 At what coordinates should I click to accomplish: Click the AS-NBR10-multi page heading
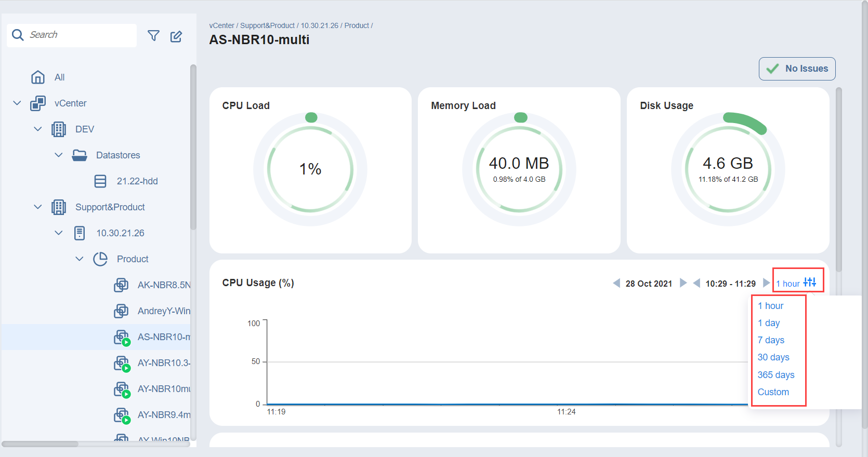coord(259,40)
